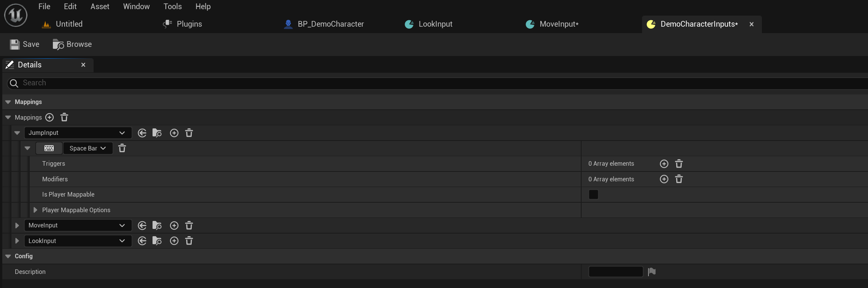This screenshot has height=288, width=868.
Task: Add a new mapping with the Mappings plus icon
Action: click(x=49, y=117)
